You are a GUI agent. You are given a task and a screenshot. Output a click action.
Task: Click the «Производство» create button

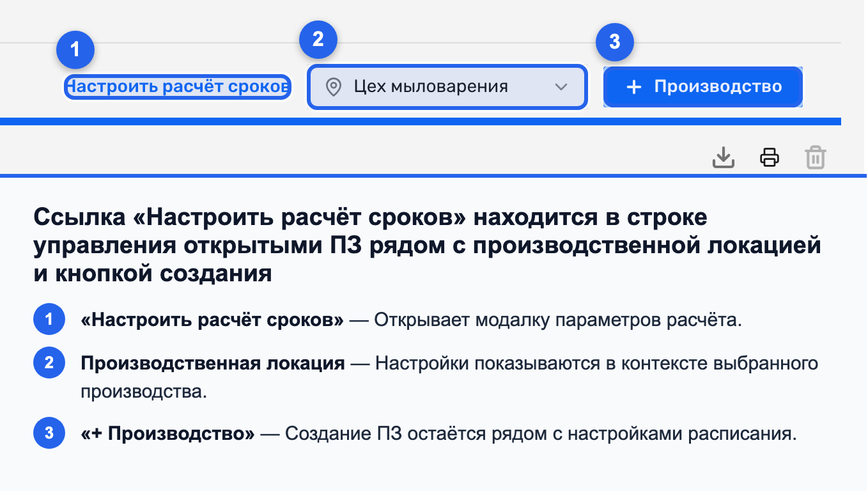[703, 87]
